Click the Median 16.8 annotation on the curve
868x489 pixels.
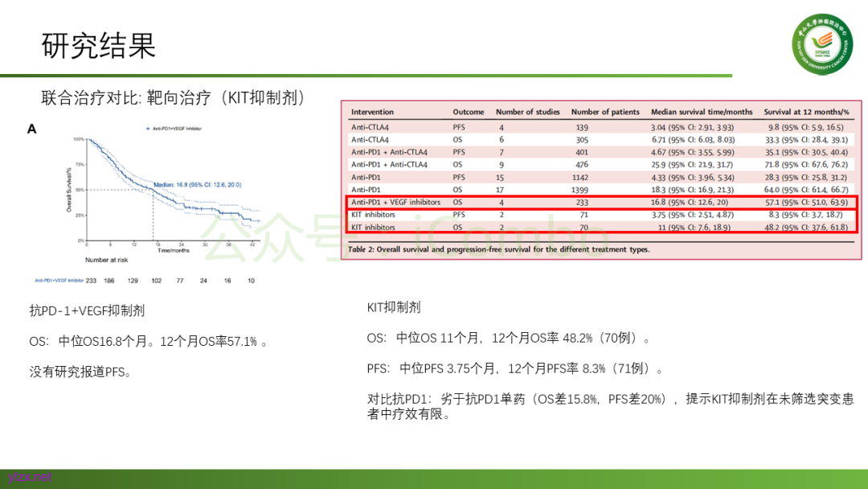[x=198, y=184]
